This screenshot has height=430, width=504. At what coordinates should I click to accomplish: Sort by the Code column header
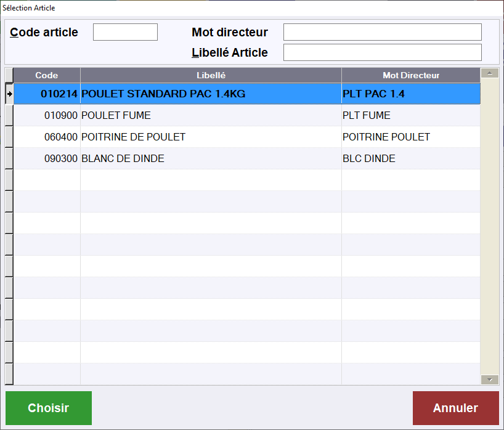[x=47, y=75]
